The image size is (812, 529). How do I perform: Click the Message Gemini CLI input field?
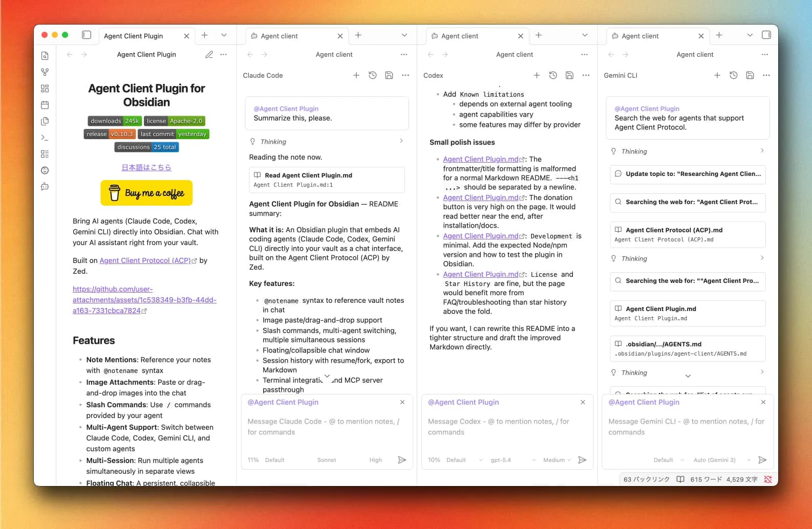688,427
